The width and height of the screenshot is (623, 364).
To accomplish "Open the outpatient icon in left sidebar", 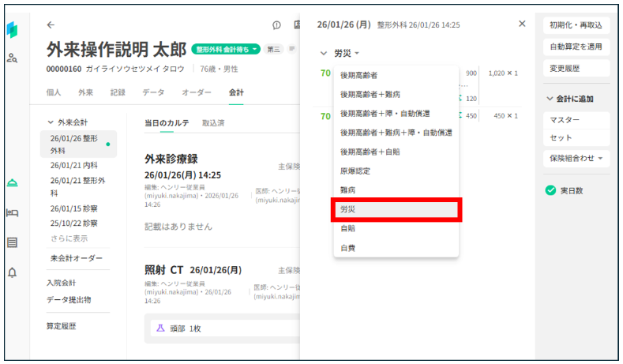I will tap(13, 182).
